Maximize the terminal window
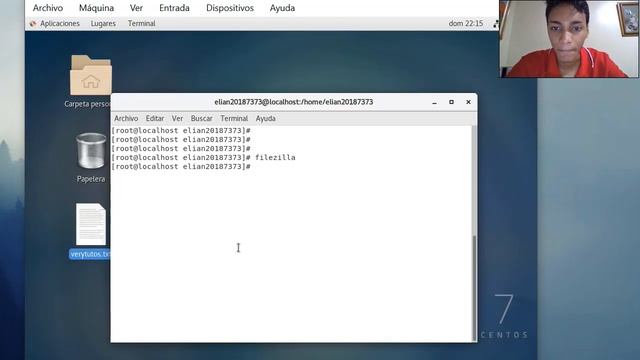This screenshot has height=360, width=640. (x=451, y=102)
